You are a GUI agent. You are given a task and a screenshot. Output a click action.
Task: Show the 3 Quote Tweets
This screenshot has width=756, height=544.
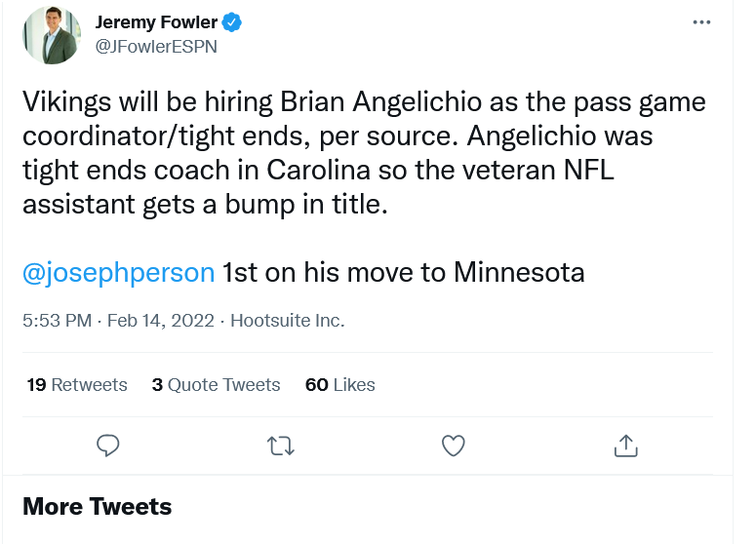coord(216,385)
